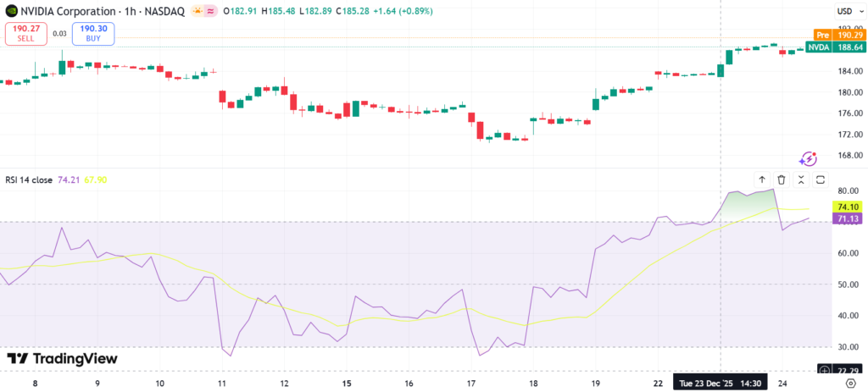Click the RSI 14 close indicator legend

pyautogui.click(x=29, y=179)
